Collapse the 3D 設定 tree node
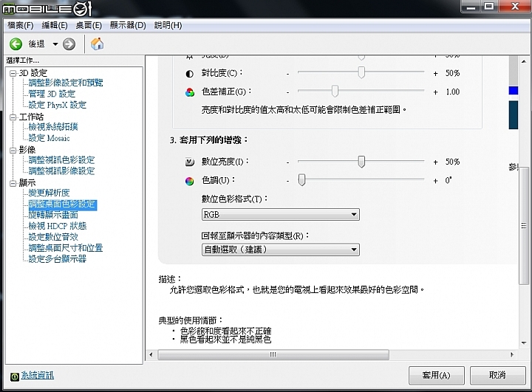Image resolution: width=532 pixels, height=392 pixels. (13, 73)
